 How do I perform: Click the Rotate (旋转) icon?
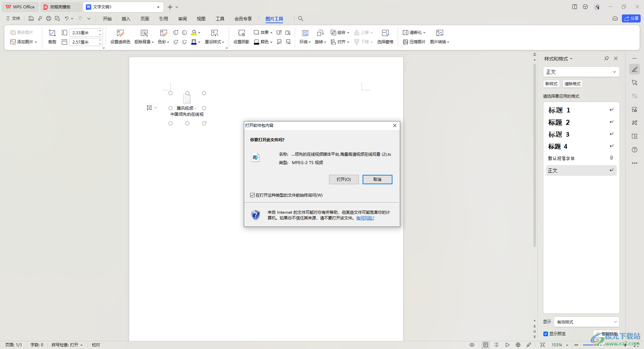click(x=320, y=33)
